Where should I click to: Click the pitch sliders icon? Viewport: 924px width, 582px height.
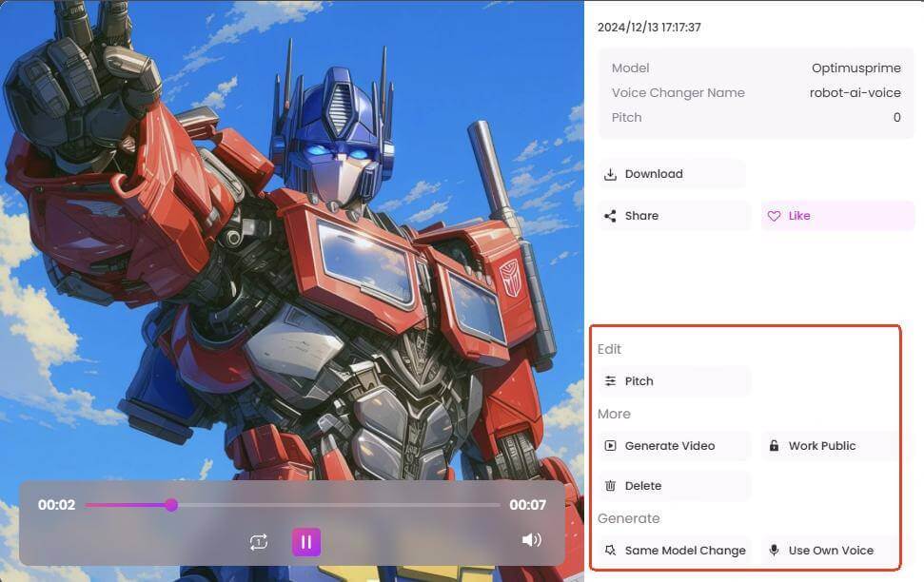pos(611,381)
